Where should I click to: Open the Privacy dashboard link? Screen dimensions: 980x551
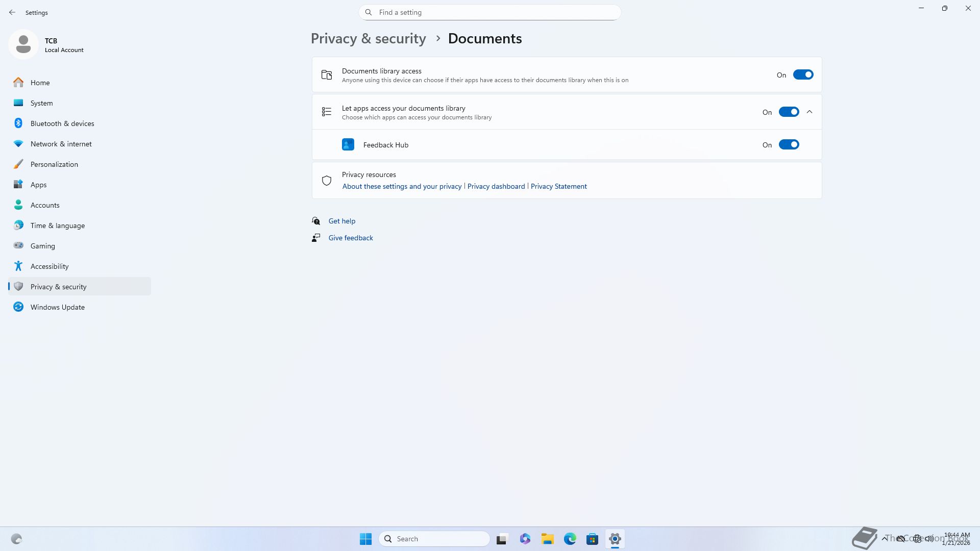tap(496, 187)
